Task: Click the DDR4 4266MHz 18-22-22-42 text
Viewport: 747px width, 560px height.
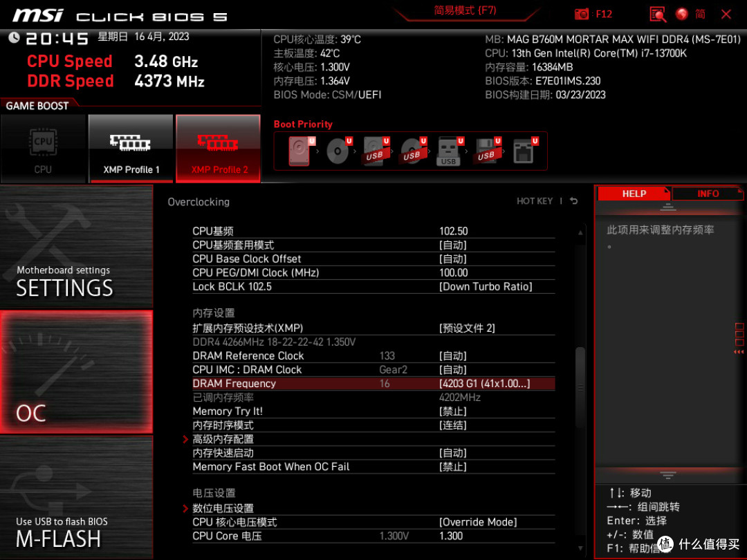Action: click(274, 342)
